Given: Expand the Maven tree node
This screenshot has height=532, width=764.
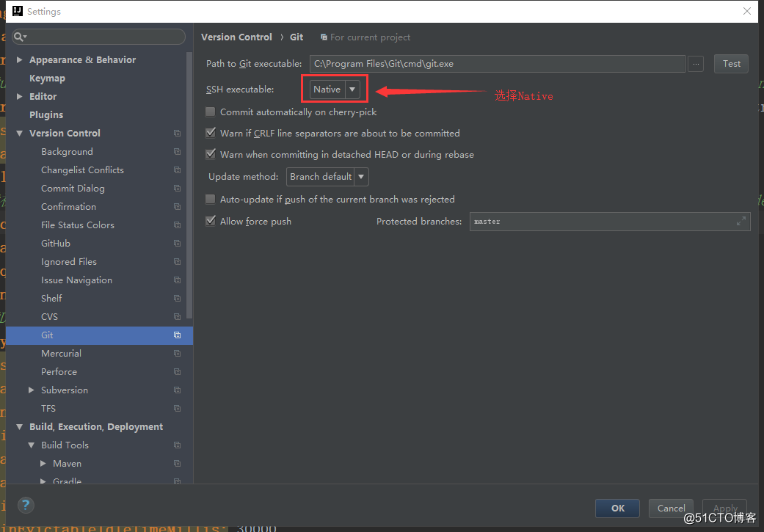Looking at the screenshot, I should 43,463.
